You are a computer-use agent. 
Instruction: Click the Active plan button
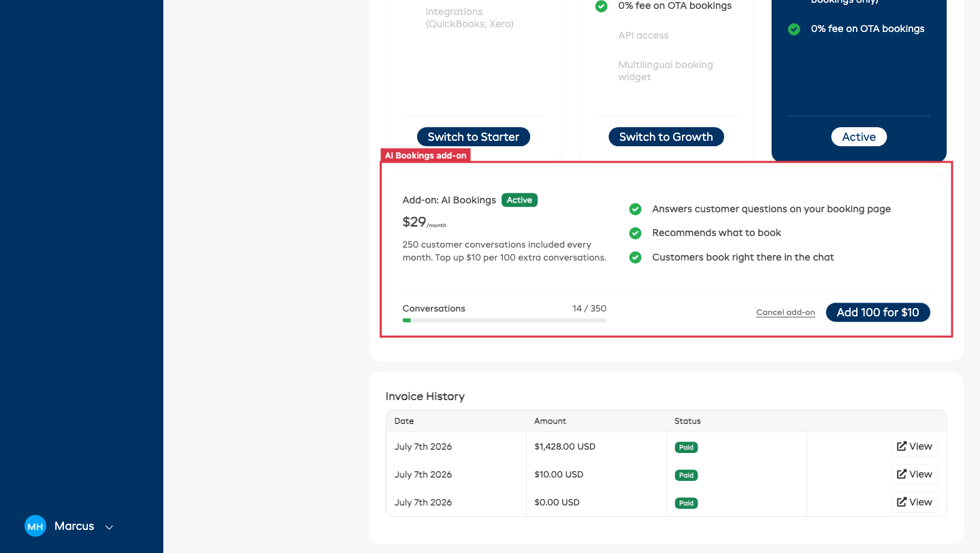tap(859, 137)
